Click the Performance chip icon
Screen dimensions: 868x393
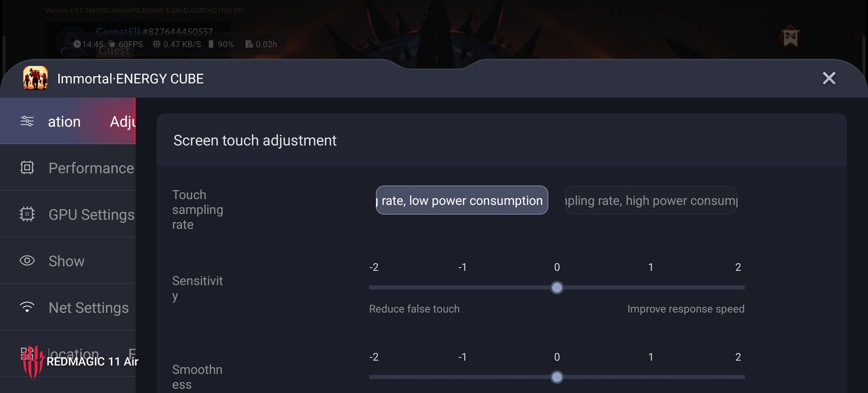pyautogui.click(x=27, y=167)
